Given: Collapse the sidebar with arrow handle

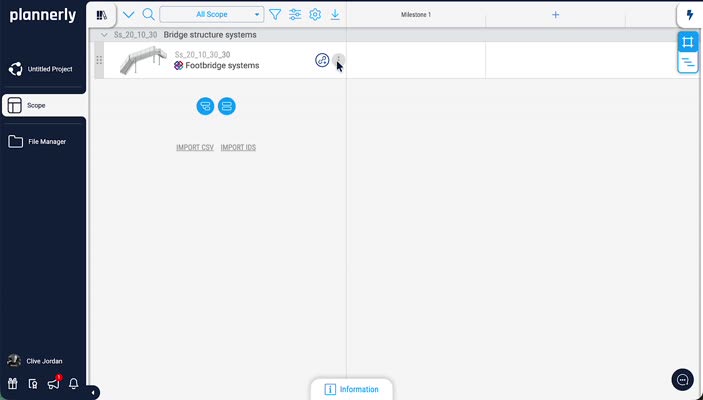Looking at the screenshot, I should click(x=93, y=393).
